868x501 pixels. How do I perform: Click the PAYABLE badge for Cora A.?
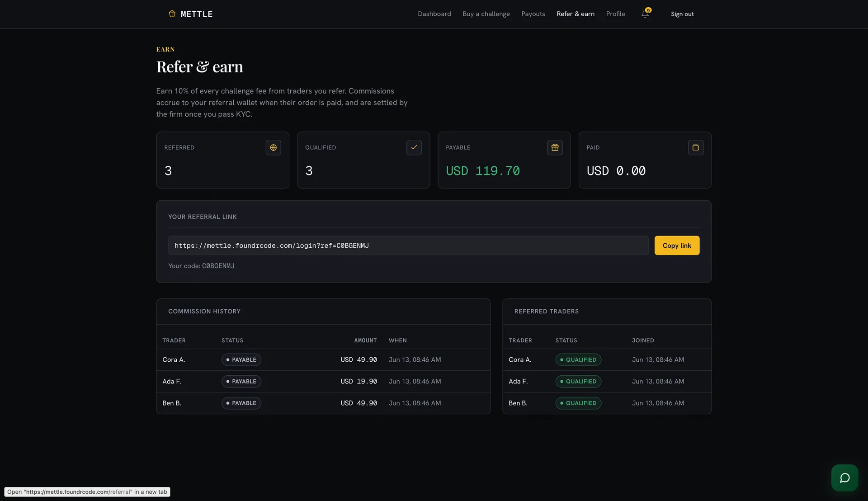[x=241, y=360]
